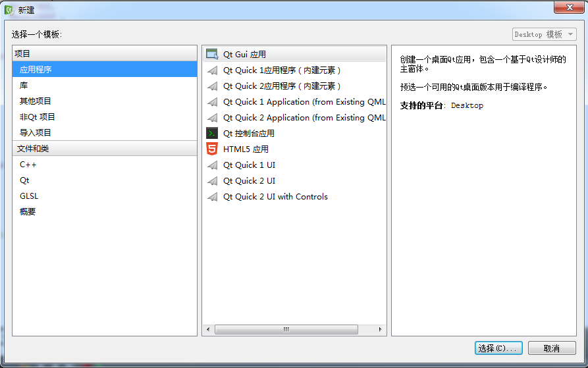
Task: Click icon of Qt Quick 2 UI with Controls
Action: pyautogui.click(x=212, y=197)
